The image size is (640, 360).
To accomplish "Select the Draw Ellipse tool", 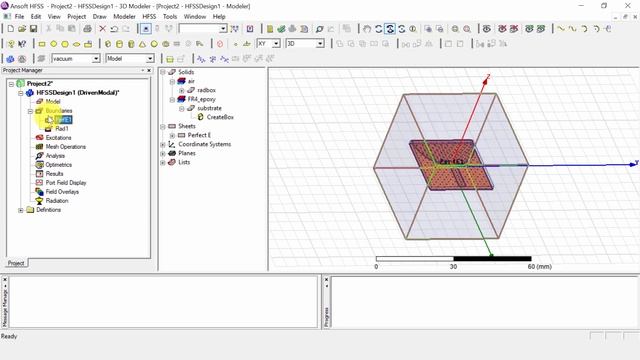I will (x=76, y=44).
